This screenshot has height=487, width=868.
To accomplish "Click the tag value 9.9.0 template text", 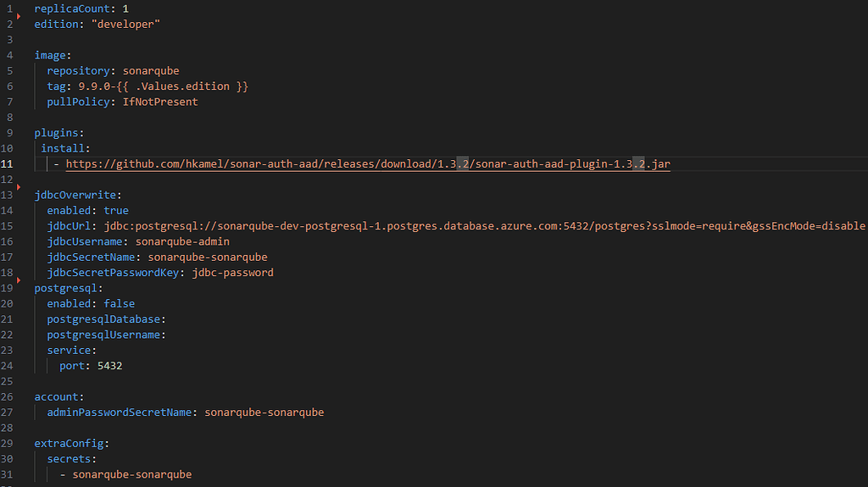I will (164, 86).
